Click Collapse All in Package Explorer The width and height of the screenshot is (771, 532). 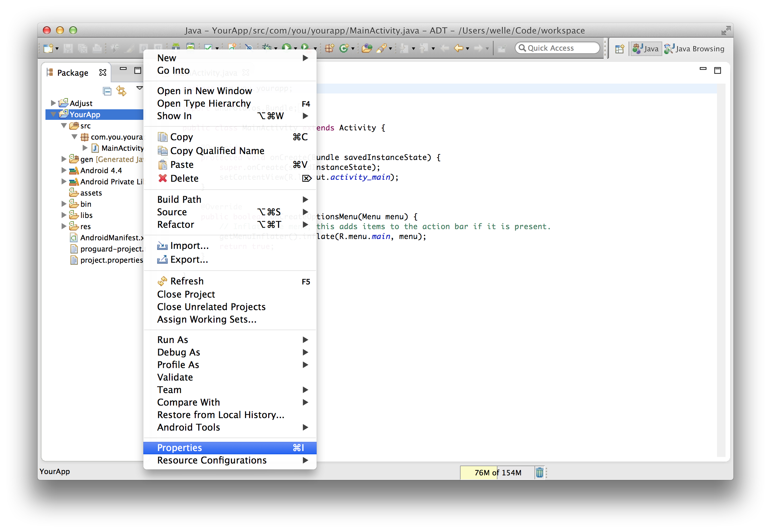pos(107,91)
